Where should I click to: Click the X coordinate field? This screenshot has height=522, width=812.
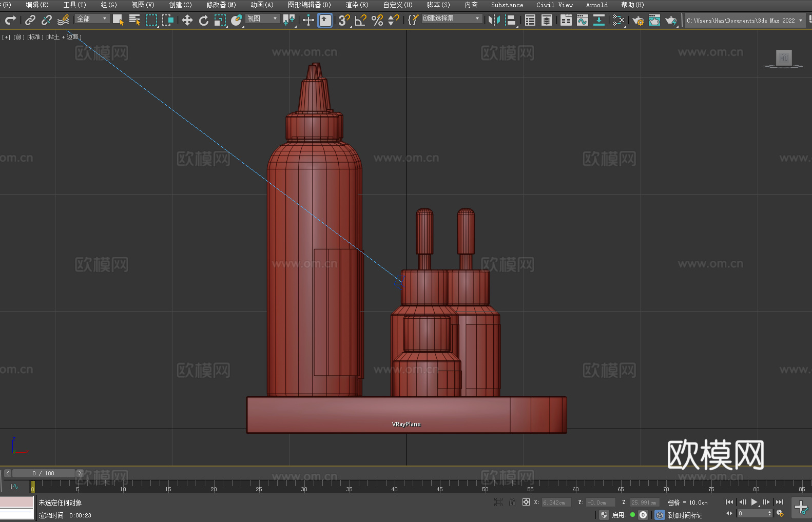[x=556, y=502]
